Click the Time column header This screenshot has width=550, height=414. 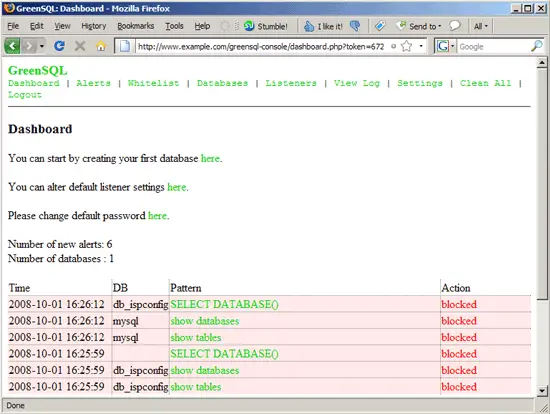point(19,288)
